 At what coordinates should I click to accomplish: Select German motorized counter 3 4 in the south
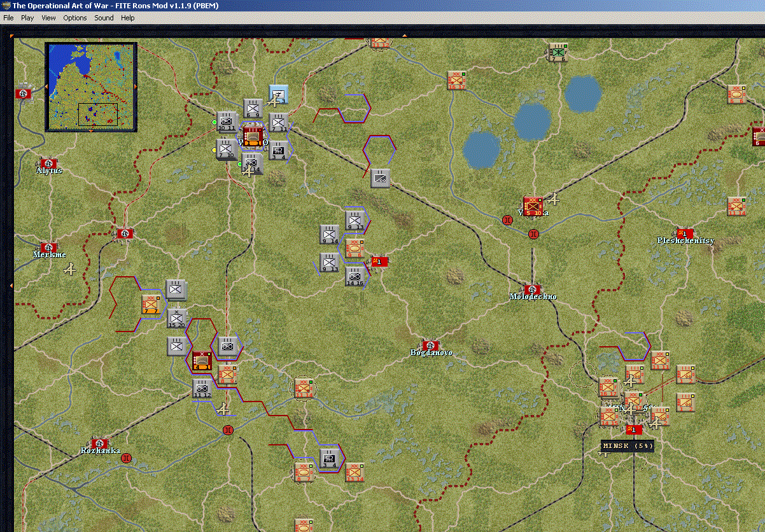[330, 459]
